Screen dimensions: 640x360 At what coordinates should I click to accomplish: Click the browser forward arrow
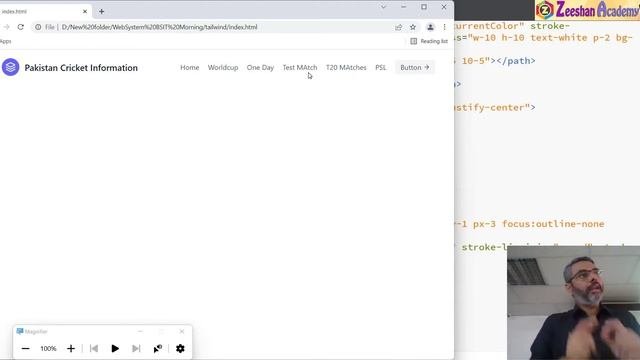pyautogui.click(x=6, y=27)
